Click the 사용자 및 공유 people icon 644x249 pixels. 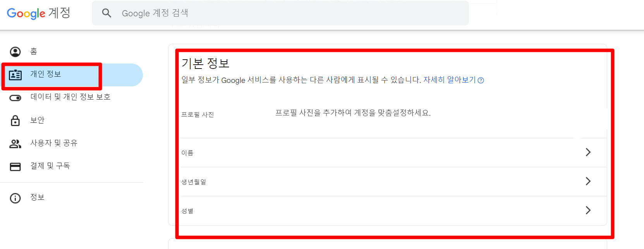coord(15,144)
